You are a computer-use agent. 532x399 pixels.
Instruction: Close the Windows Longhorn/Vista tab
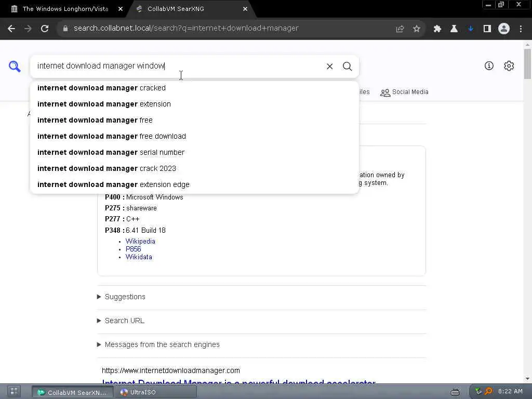(x=121, y=9)
